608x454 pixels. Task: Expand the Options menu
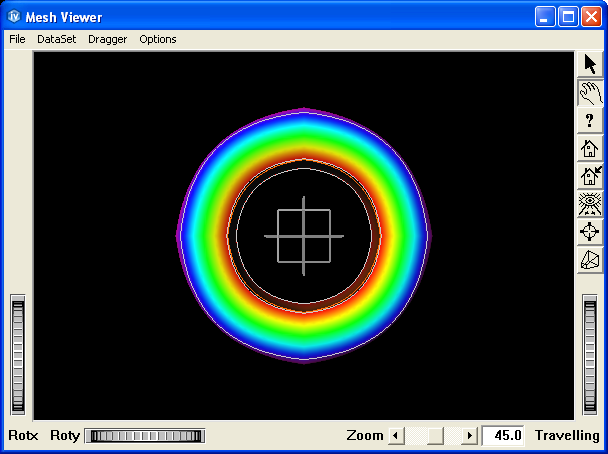coord(158,39)
